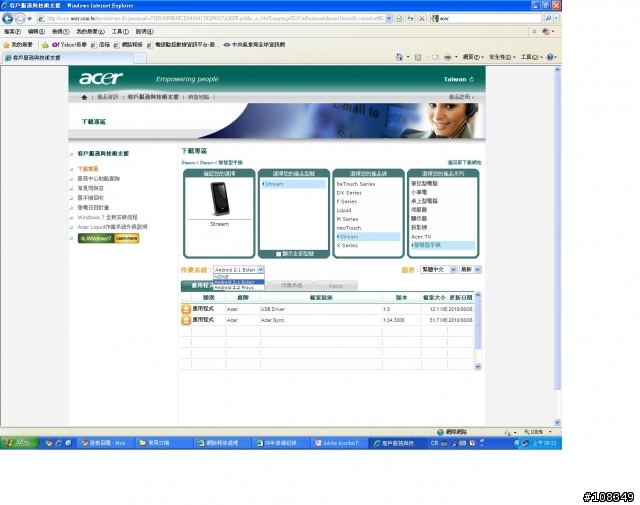Open the Tools menu in IE menu bar
This screenshot has width=640, height=505.
pyautogui.click(x=120, y=31)
